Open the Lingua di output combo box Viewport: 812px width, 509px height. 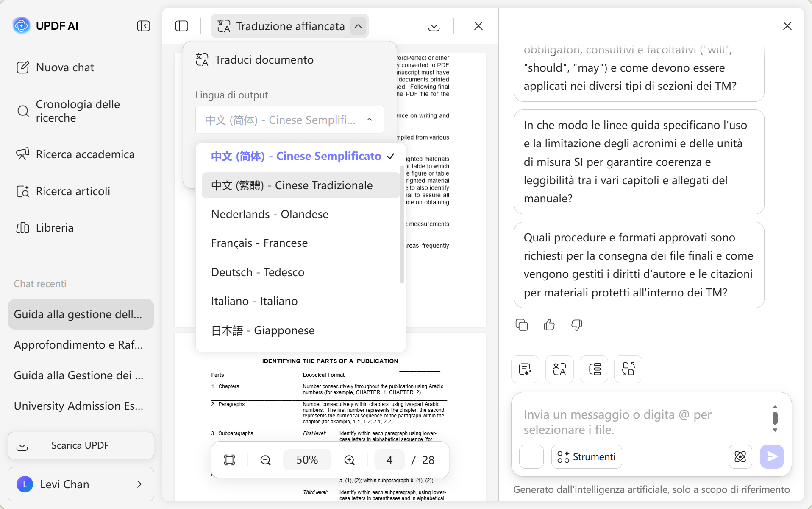coord(289,120)
